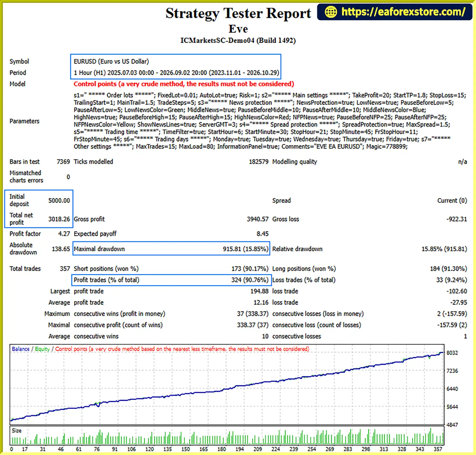Click the Gross profit value 3940.57
Screen dimensions: 476x455
[258, 219]
